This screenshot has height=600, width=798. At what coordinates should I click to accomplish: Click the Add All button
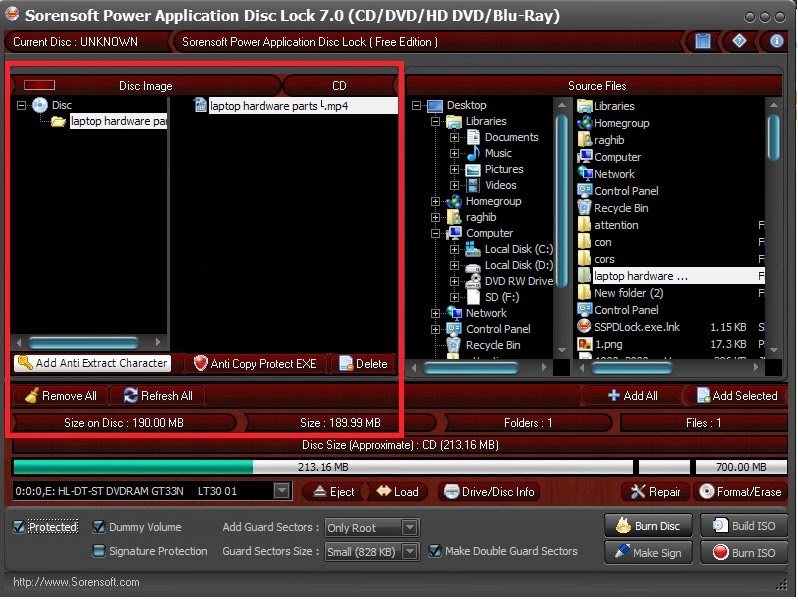(x=633, y=395)
